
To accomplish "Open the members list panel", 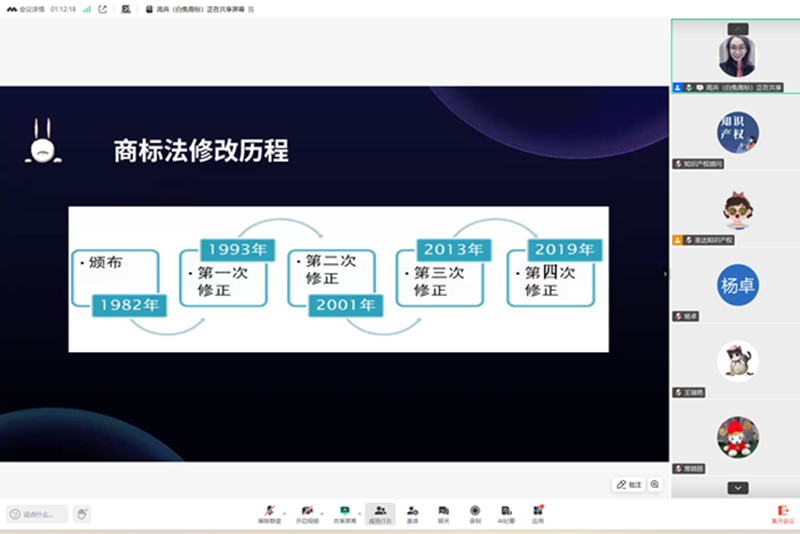I will (380, 512).
